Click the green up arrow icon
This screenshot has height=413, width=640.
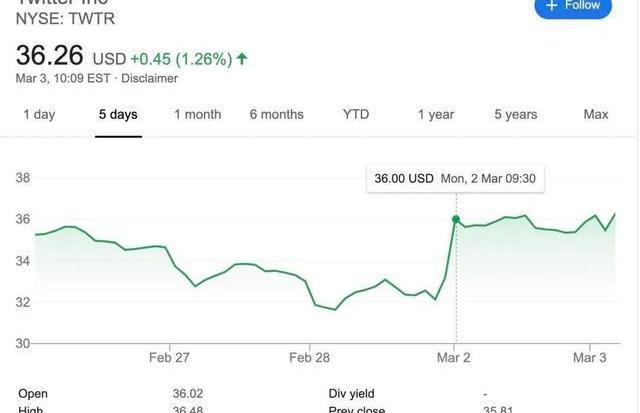tap(242, 58)
